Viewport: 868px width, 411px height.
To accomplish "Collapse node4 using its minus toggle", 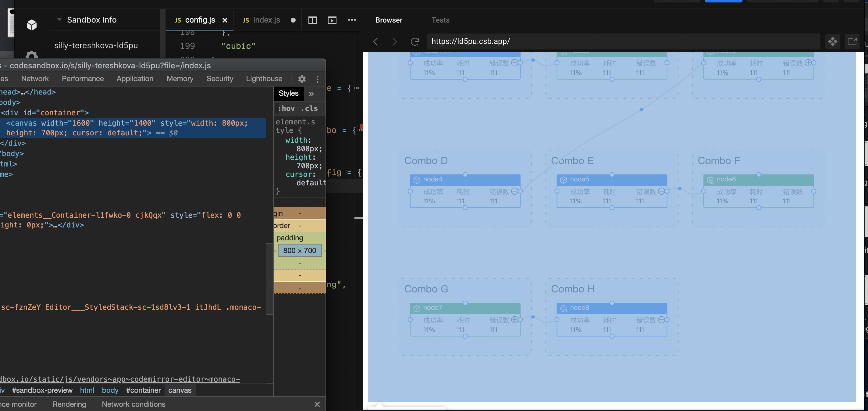I will 514,191.
